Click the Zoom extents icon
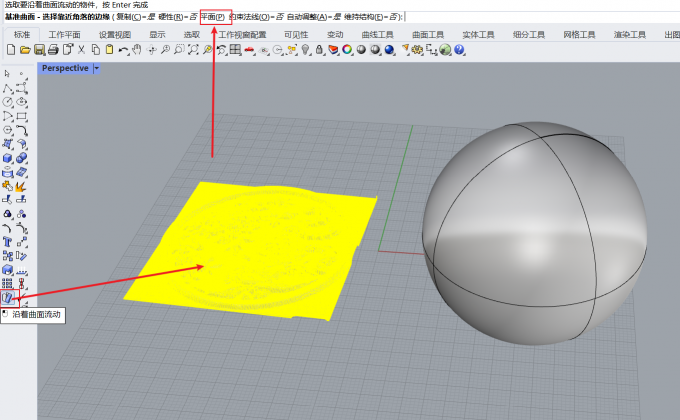This screenshot has height=420, width=680. pyautogui.click(x=193, y=50)
